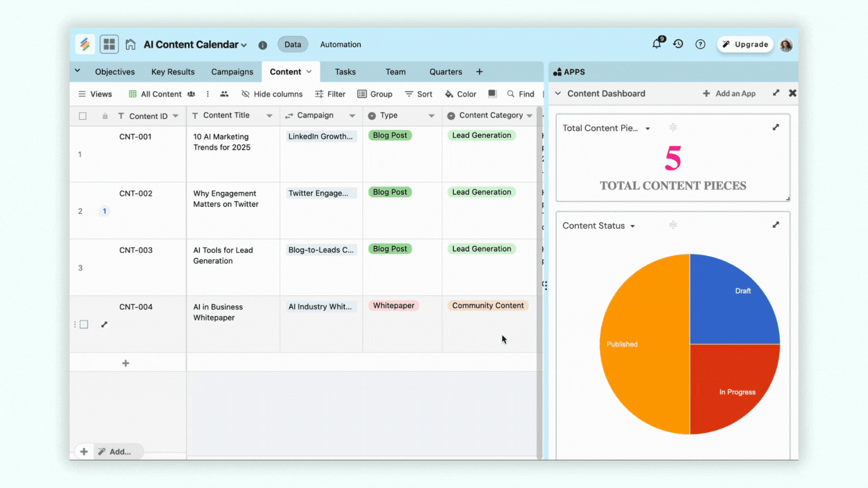Open the notifications bell
Viewport: 868px width, 488px height.
pyautogui.click(x=657, y=44)
